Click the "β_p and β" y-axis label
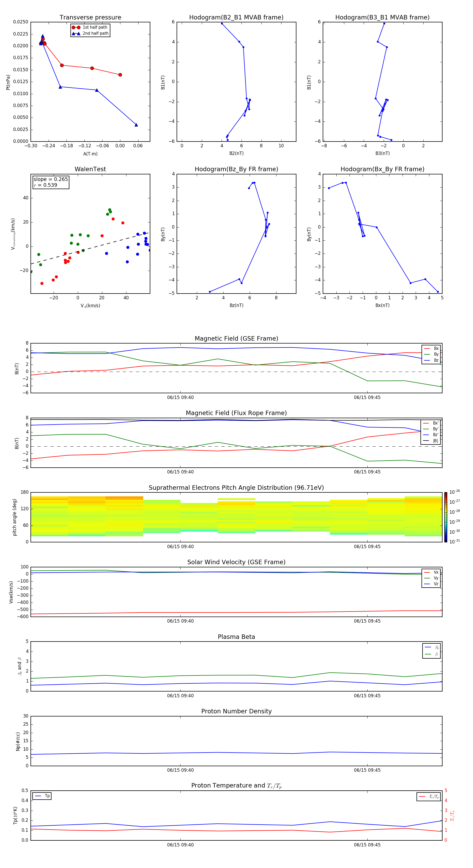The image size is (473, 868). 19,666
